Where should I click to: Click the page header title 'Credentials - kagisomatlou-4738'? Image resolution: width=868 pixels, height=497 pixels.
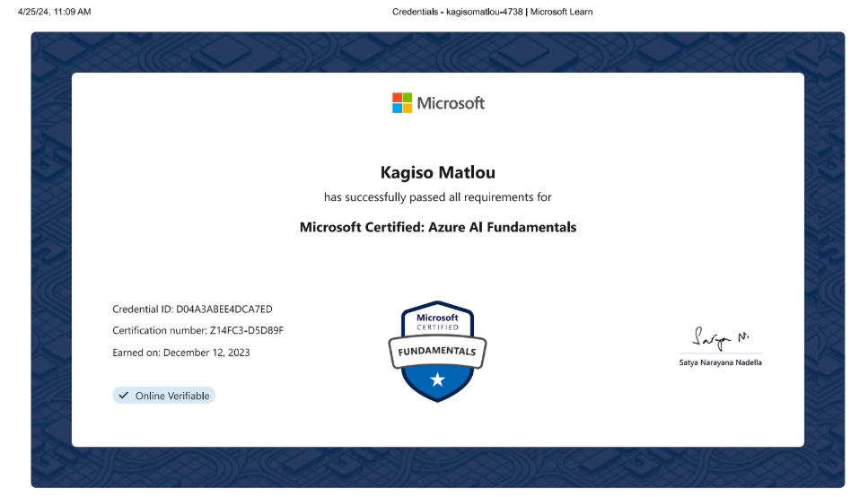[457, 12]
